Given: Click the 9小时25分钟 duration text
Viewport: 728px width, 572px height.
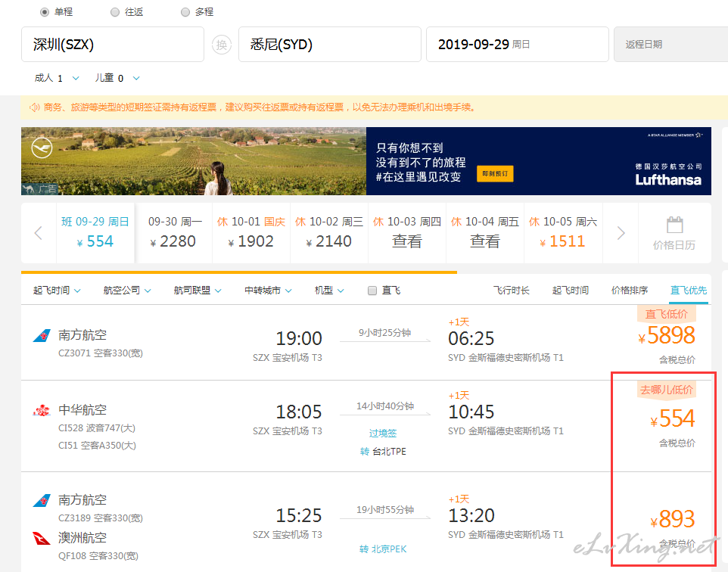Looking at the screenshot, I should pyautogui.click(x=385, y=333).
